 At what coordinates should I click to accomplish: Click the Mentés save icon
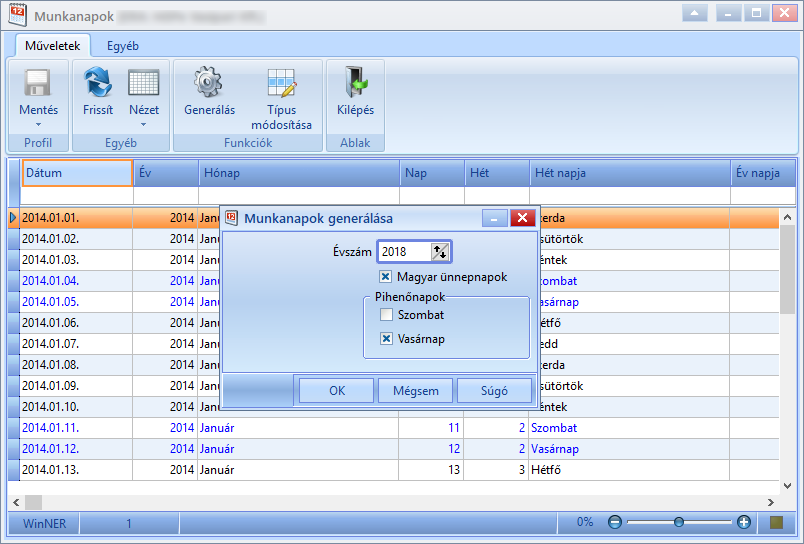(x=38, y=83)
